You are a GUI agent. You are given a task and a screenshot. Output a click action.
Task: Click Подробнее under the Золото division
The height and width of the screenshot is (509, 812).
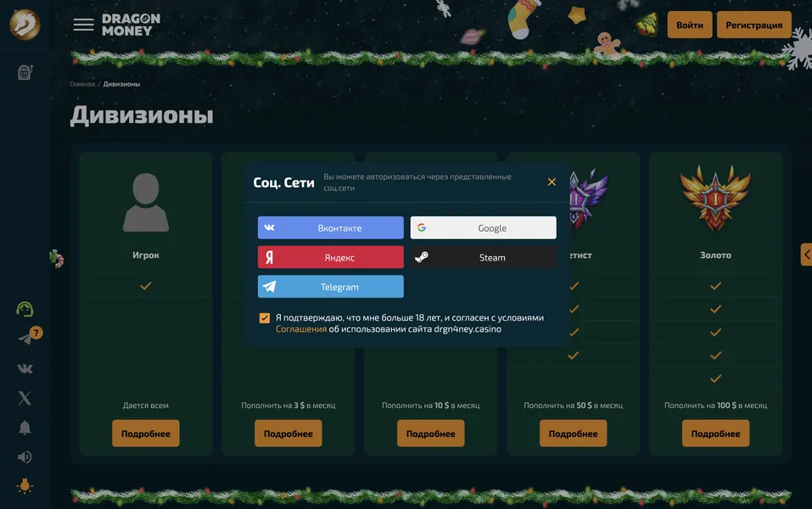(715, 433)
